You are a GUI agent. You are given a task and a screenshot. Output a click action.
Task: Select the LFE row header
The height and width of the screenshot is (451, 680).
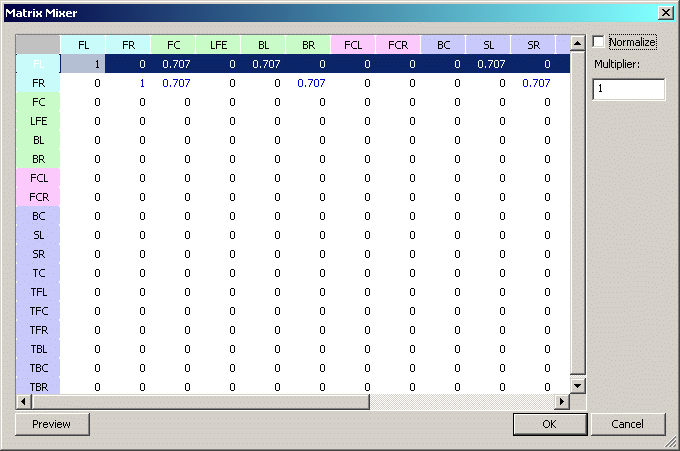pos(38,121)
